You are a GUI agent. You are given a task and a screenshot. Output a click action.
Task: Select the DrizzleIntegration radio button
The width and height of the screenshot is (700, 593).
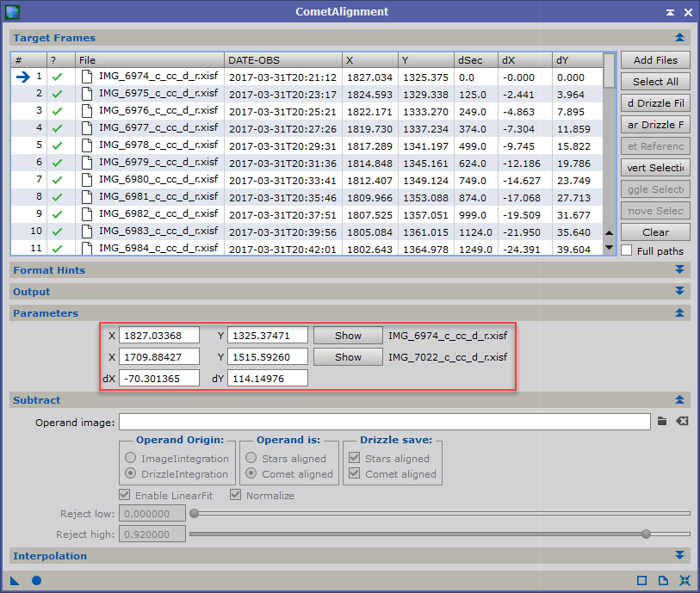130,473
